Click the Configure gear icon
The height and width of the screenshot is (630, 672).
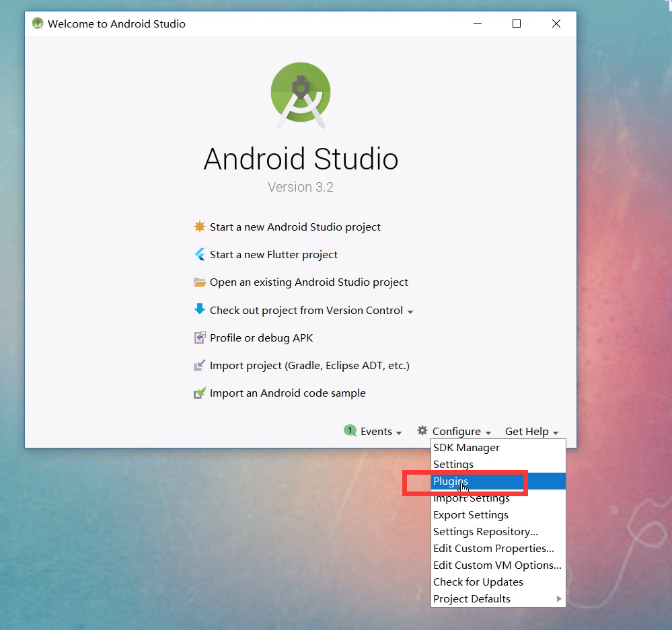(422, 430)
